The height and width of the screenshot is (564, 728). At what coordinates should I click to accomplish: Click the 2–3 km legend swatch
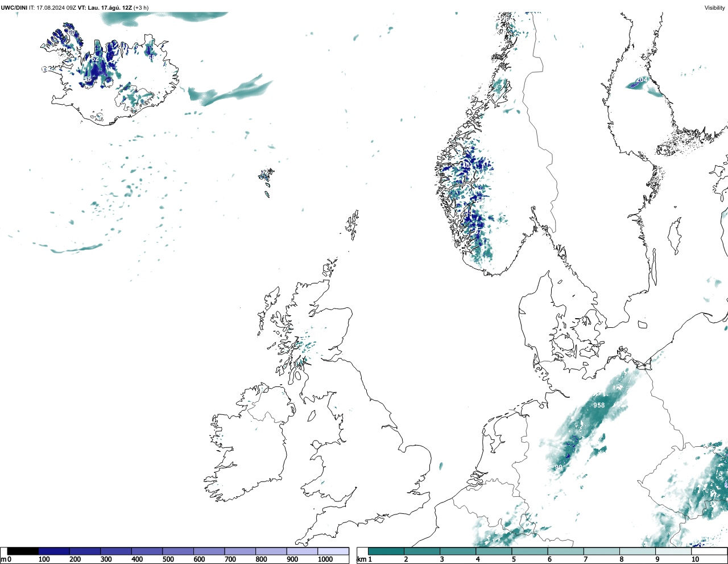click(422, 551)
